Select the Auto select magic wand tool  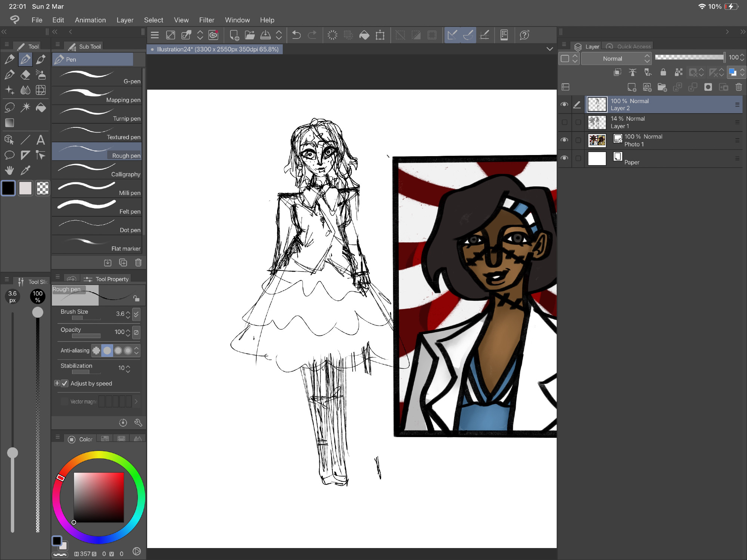pyautogui.click(x=25, y=108)
